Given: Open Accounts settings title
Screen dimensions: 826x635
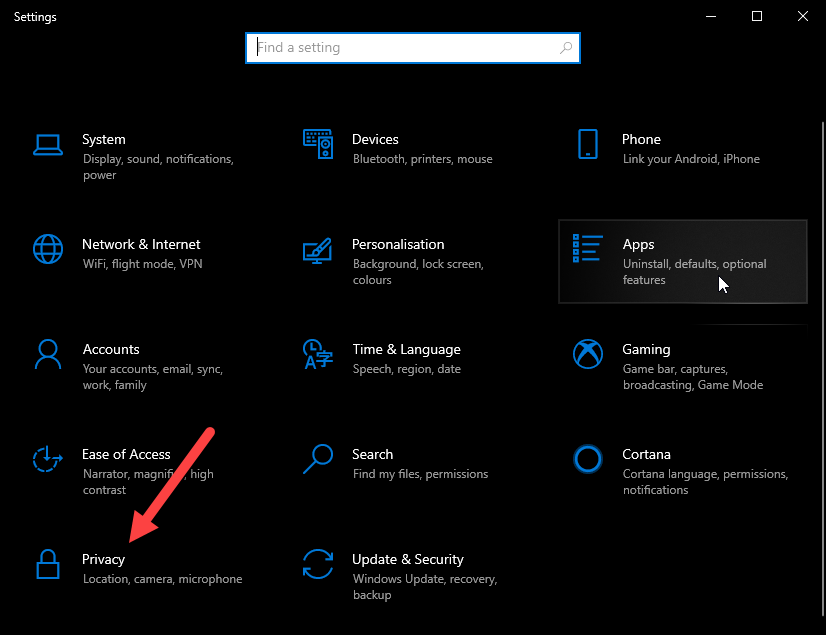Looking at the screenshot, I should click(x=111, y=349).
